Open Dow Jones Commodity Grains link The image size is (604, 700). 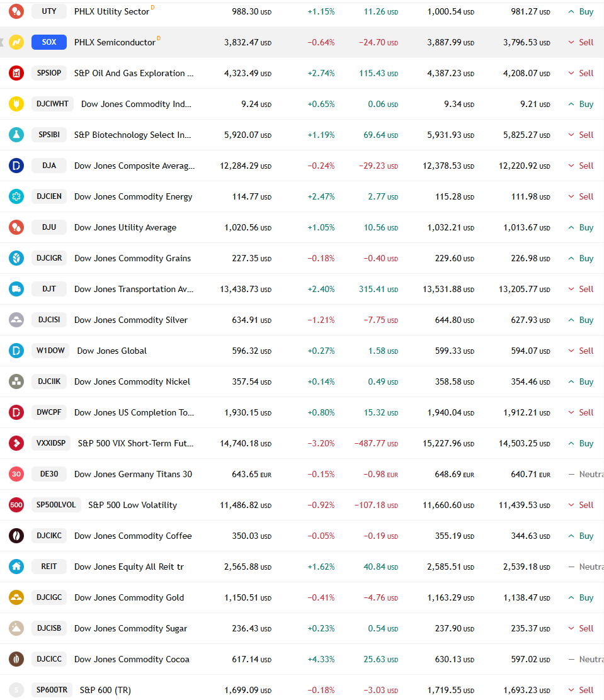(x=133, y=258)
